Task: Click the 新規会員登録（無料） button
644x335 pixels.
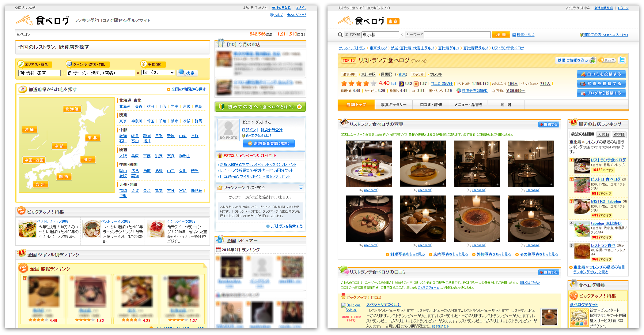Action: coord(268,143)
